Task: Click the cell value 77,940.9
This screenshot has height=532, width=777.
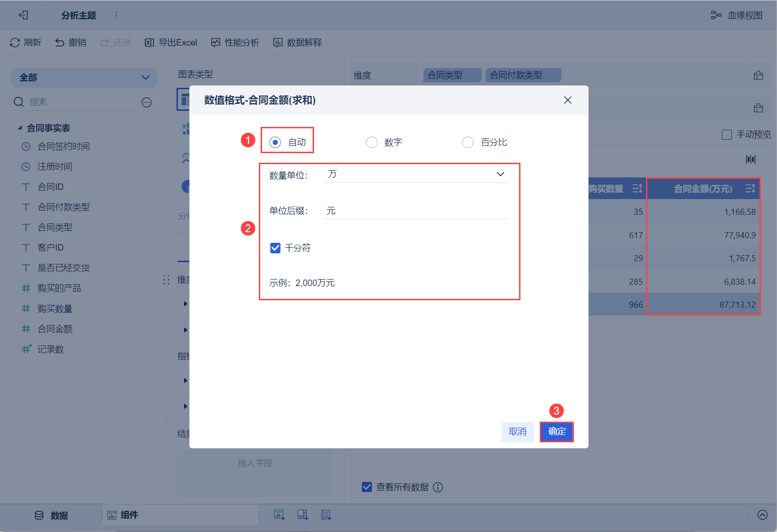Action: tap(740, 235)
